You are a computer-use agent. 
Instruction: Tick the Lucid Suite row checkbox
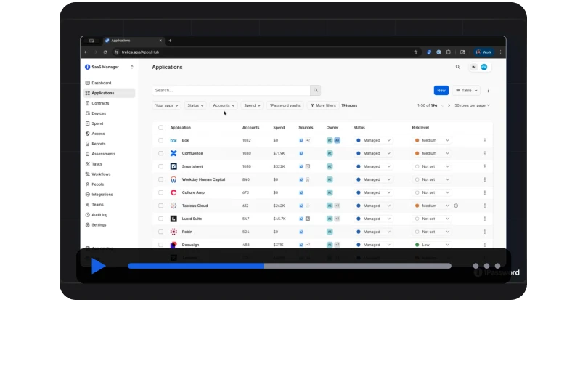tap(161, 219)
